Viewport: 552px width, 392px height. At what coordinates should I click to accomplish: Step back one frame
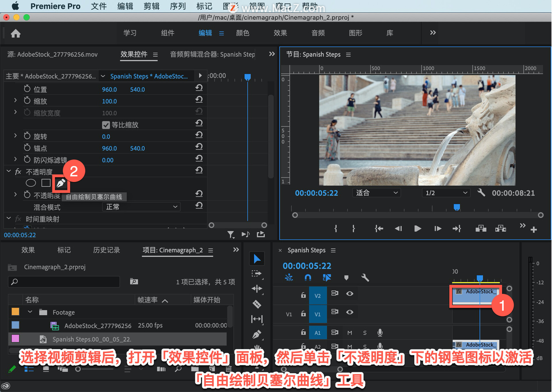point(398,229)
